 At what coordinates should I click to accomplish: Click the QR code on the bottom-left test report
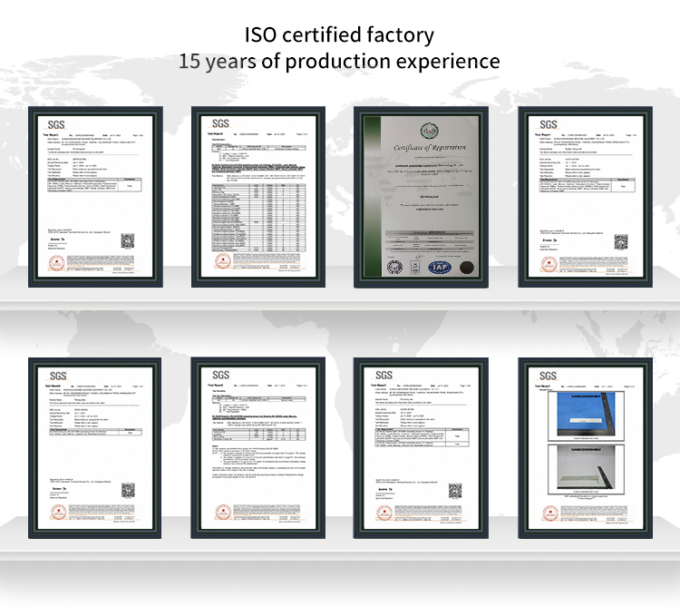click(127, 490)
